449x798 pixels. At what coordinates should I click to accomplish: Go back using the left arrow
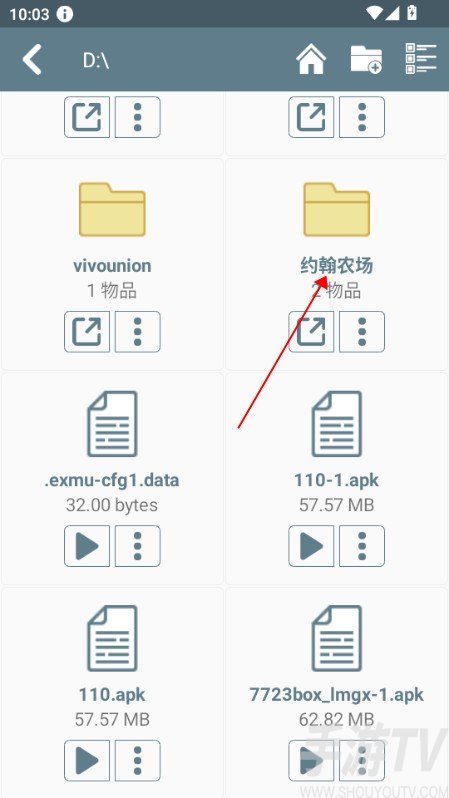(x=32, y=60)
